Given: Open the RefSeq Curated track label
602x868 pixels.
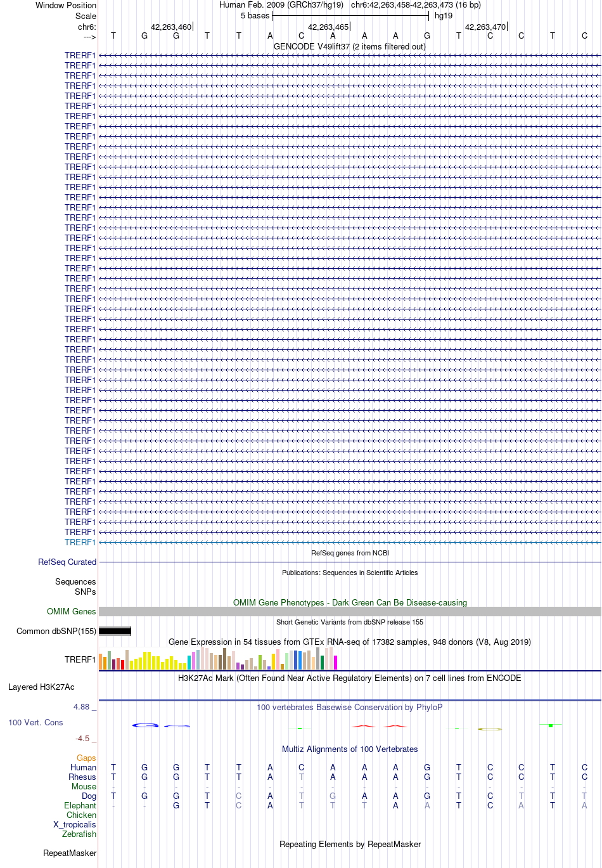Looking at the screenshot, I should pos(67,562).
